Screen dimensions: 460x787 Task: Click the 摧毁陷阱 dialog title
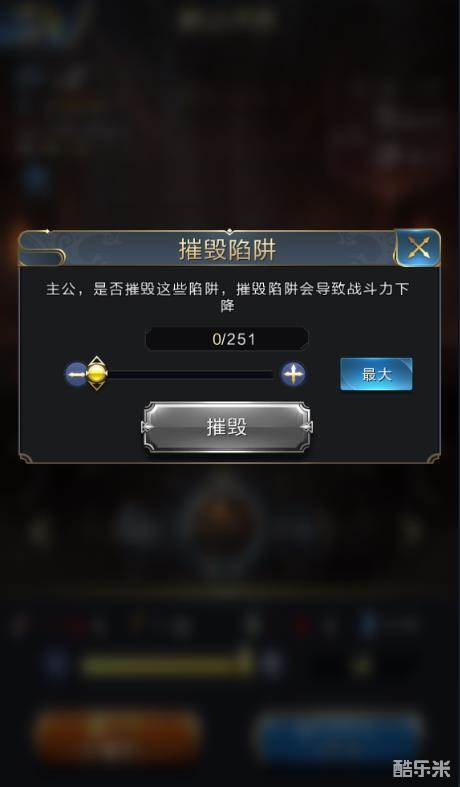[x=227, y=249]
